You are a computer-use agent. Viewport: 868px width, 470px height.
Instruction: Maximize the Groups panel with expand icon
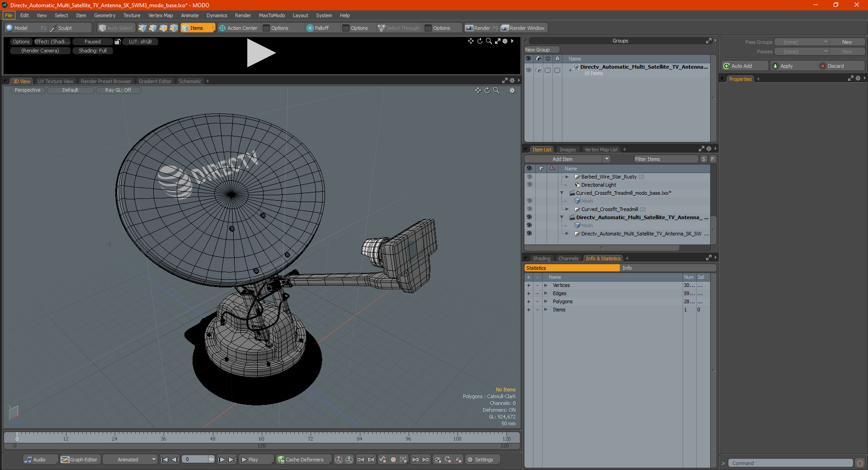tap(708, 41)
